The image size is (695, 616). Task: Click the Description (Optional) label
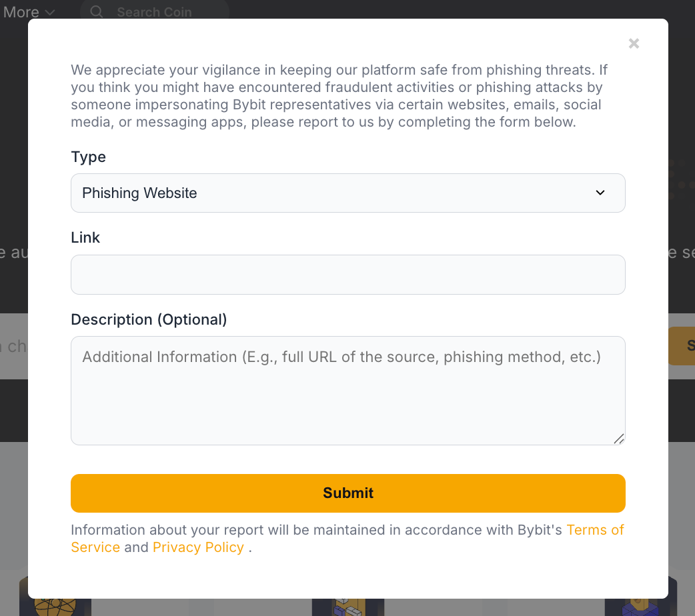[149, 319]
